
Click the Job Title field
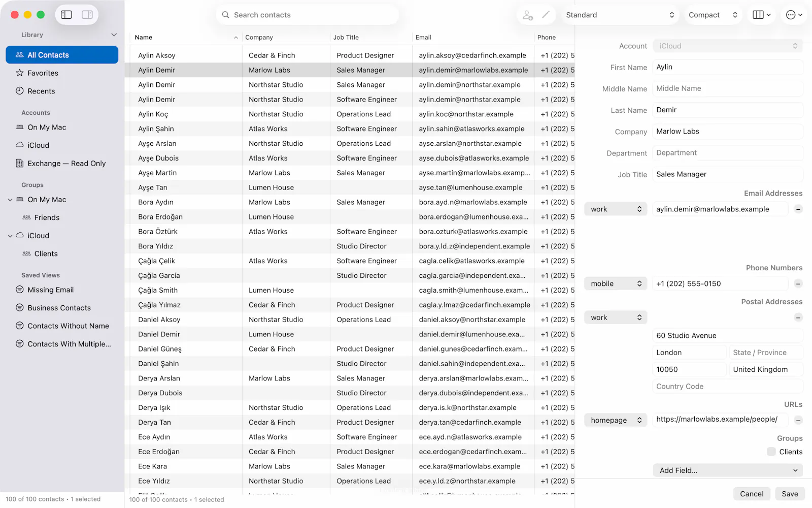pyautogui.click(x=728, y=174)
